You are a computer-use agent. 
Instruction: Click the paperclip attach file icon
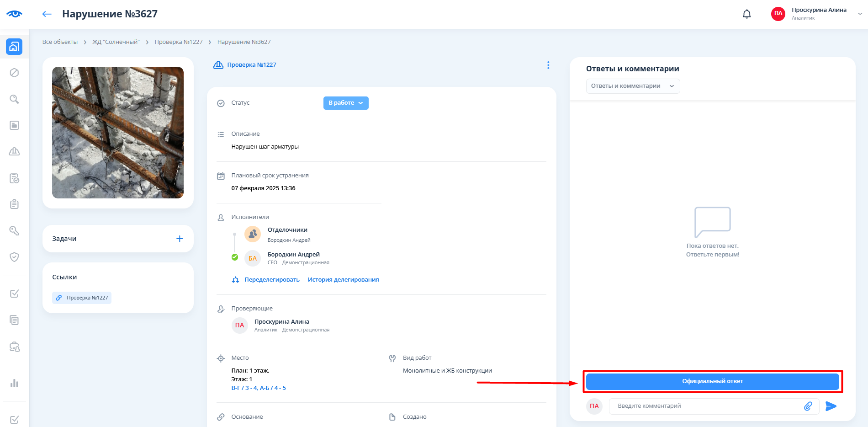pos(808,406)
